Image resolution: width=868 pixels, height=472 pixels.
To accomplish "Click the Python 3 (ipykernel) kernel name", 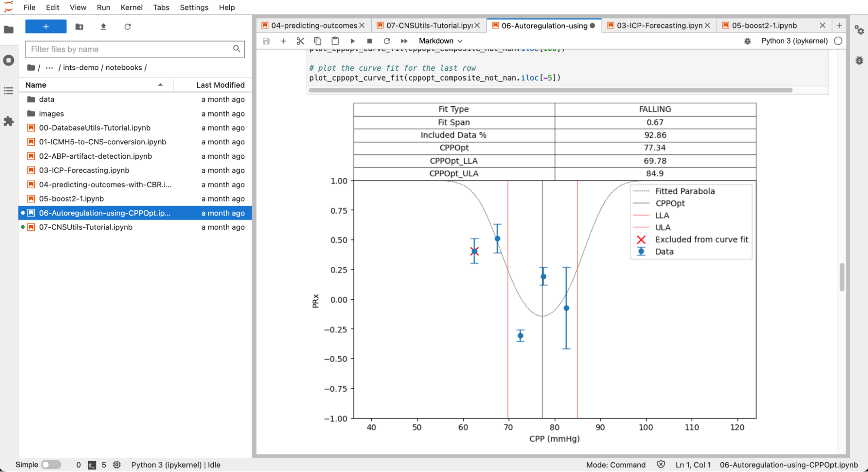I will tap(794, 41).
